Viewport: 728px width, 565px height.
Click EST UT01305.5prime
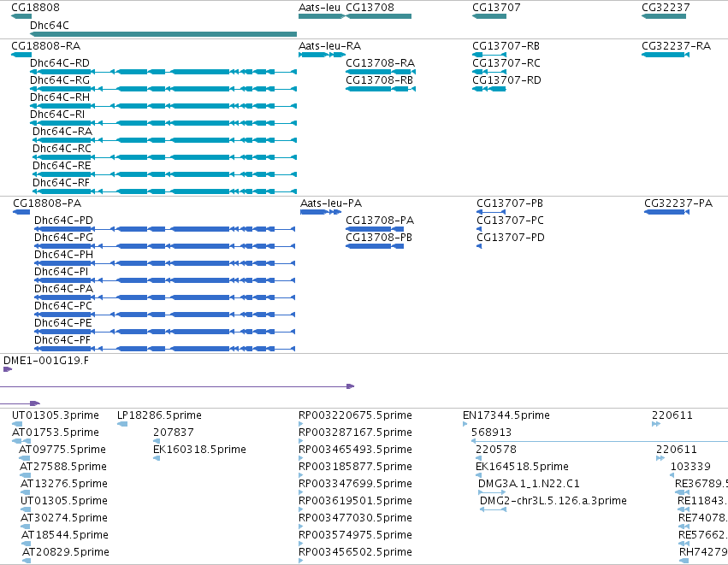point(64,501)
